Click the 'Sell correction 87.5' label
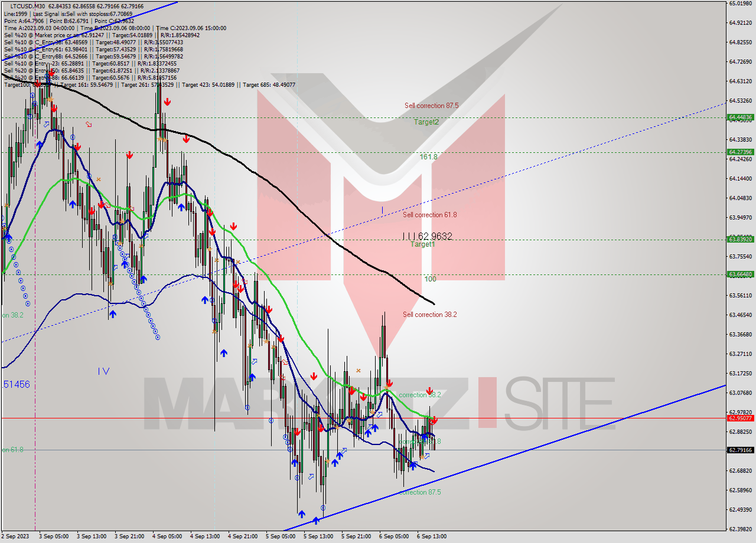 (x=431, y=106)
